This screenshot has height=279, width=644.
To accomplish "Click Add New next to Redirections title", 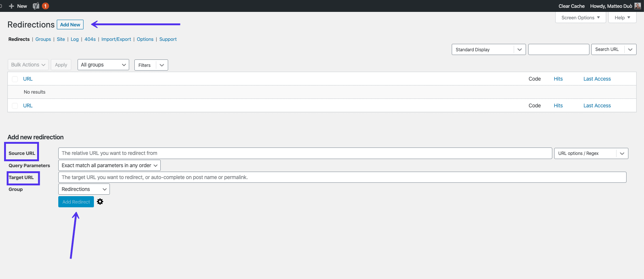I will tap(70, 25).
